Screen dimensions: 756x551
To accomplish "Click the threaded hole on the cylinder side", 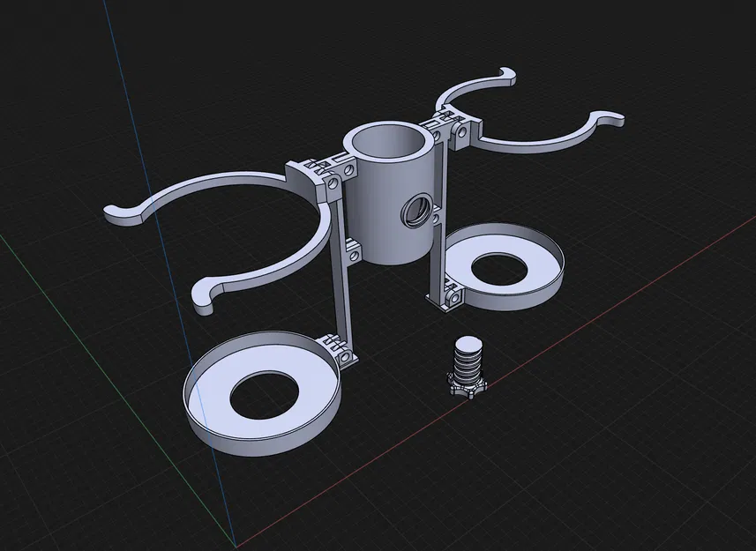I will tap(417, 210).
